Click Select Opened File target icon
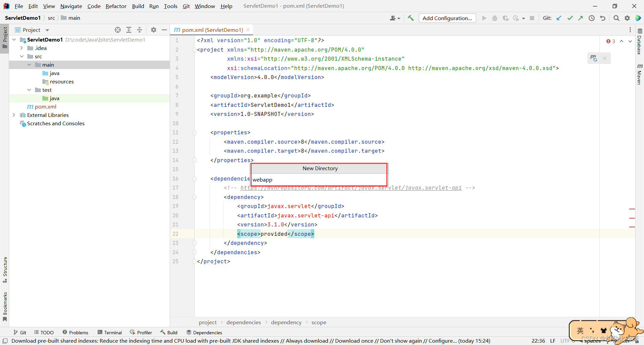The image size is (644, 345). tap(118, 30)
